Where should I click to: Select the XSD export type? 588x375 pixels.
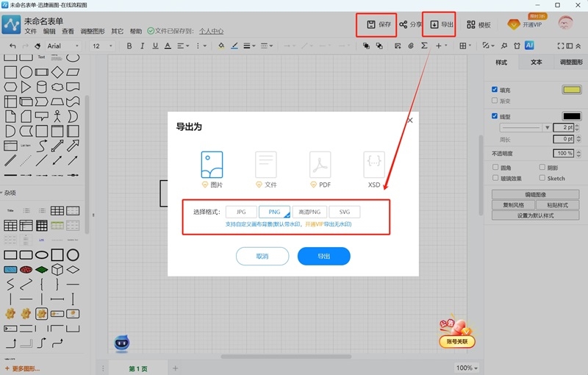click(374, 170)
